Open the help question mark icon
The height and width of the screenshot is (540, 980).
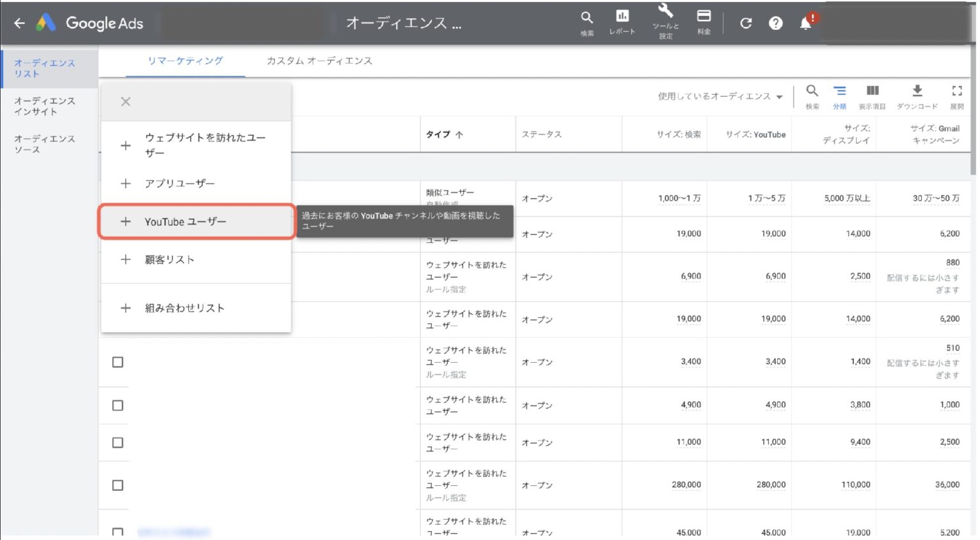coord(775,24)
